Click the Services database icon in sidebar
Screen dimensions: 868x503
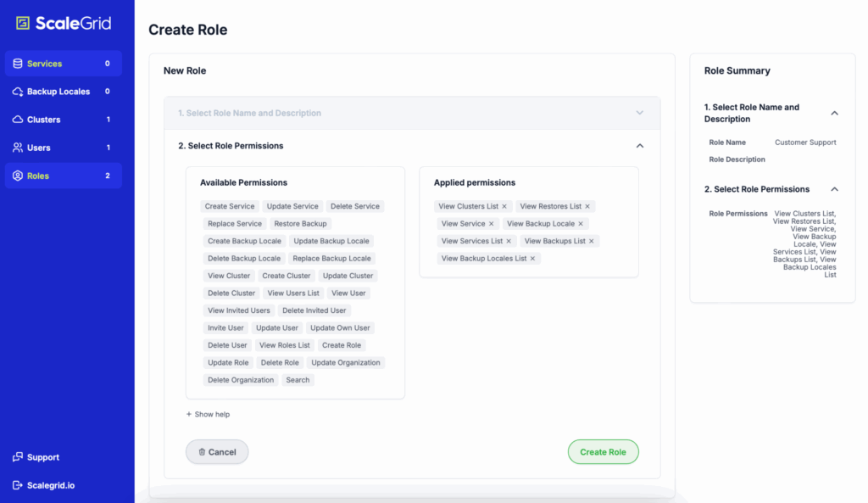point(18,64)
